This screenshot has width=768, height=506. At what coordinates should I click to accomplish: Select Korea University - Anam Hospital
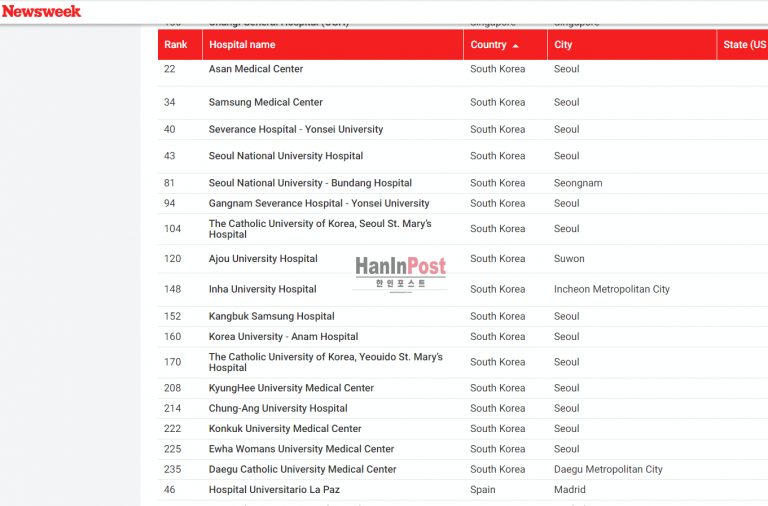coord(283,336)
